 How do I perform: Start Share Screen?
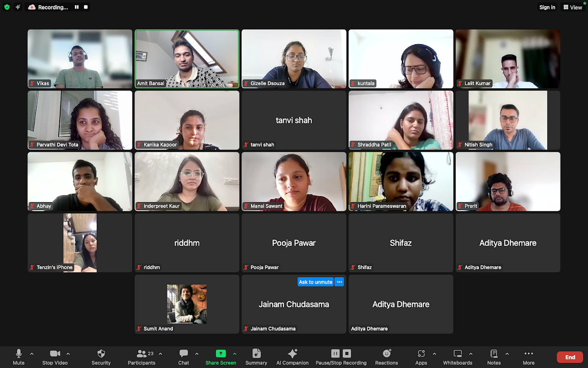coord(220,357)
